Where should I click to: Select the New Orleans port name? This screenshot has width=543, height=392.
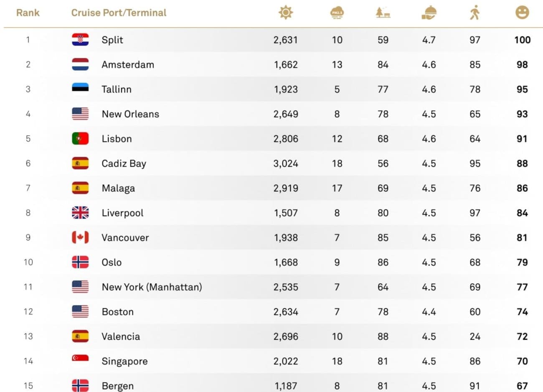[x=130, y=114]
